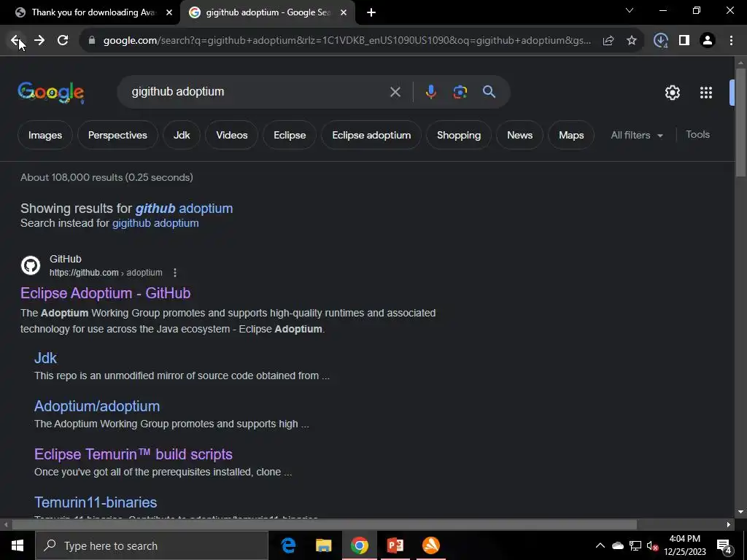Show hidden system tray icons
The width and height of the screenshot is (747, 560).
click(600, 545)
